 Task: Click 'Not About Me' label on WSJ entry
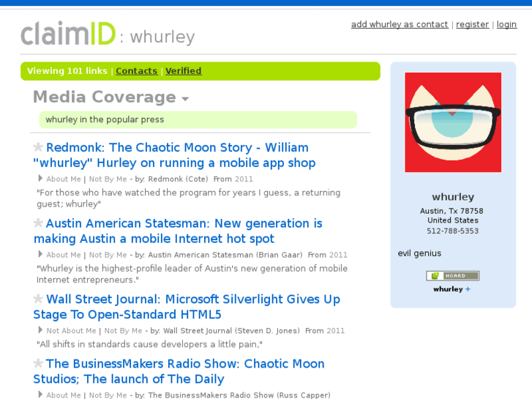71,331
